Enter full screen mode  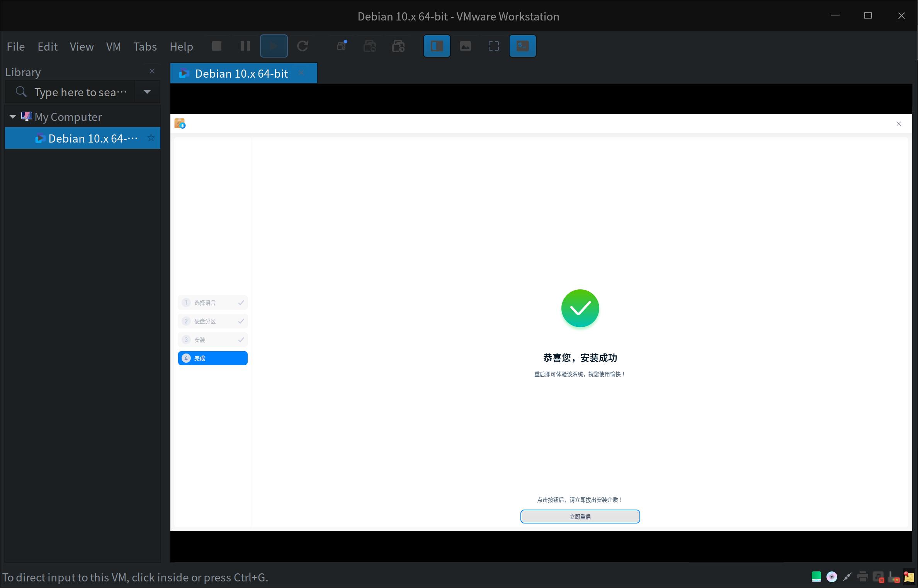[493, 46]
